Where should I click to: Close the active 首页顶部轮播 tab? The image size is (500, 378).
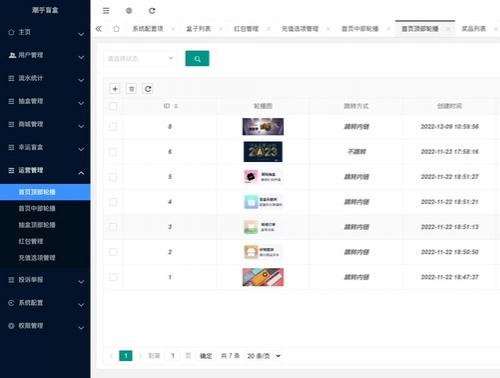(448, 29)
